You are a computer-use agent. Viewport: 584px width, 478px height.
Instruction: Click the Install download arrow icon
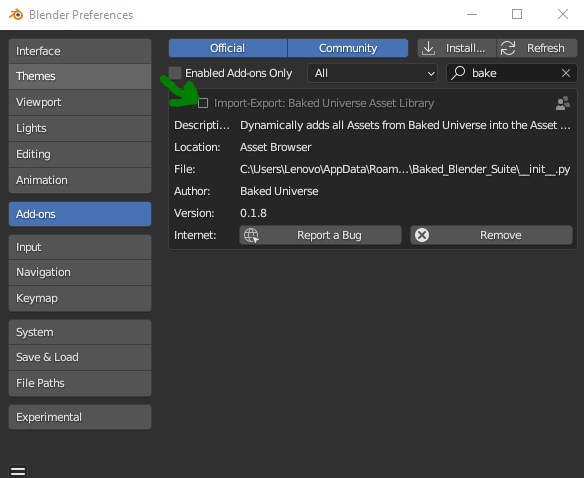coord(429,48)
